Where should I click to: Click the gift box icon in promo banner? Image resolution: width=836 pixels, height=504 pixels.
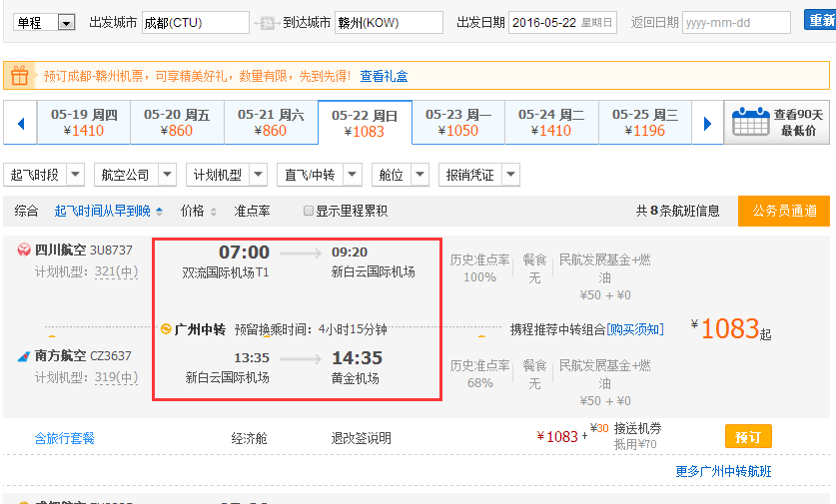[20, 75]
